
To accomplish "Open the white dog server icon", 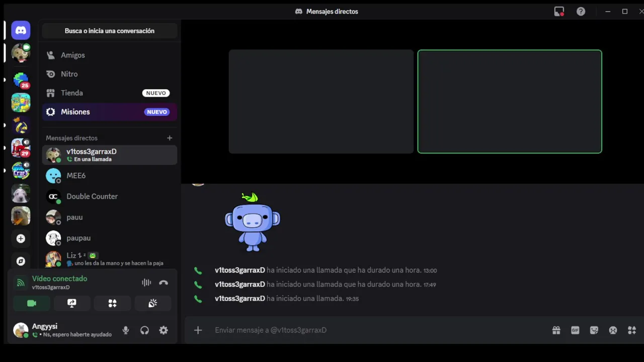I will [21, 193].
